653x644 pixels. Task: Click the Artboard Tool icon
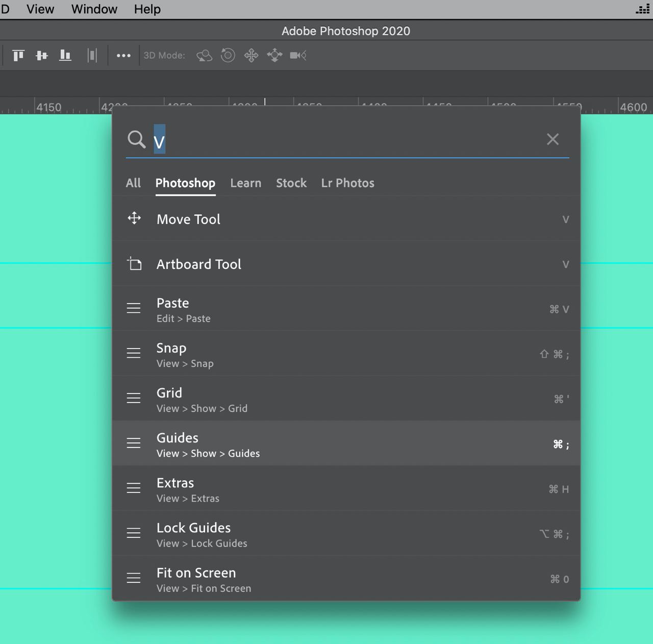coord(134,263)
